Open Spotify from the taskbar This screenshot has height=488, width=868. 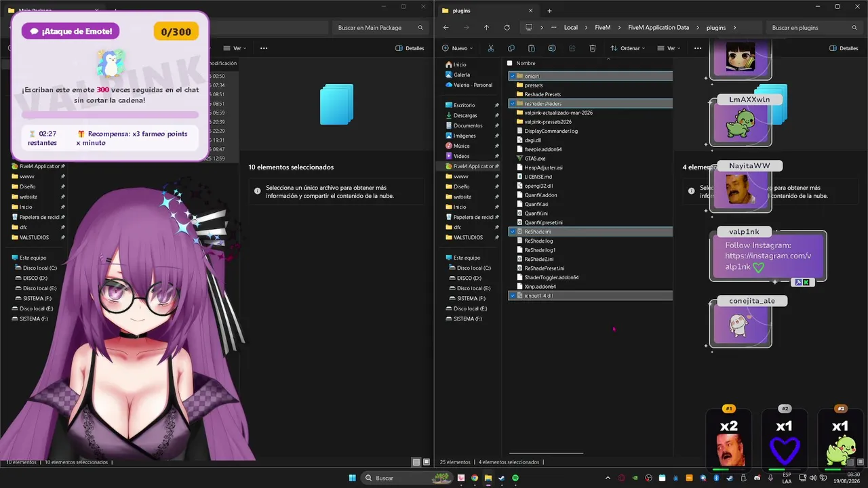coord(515,478)
